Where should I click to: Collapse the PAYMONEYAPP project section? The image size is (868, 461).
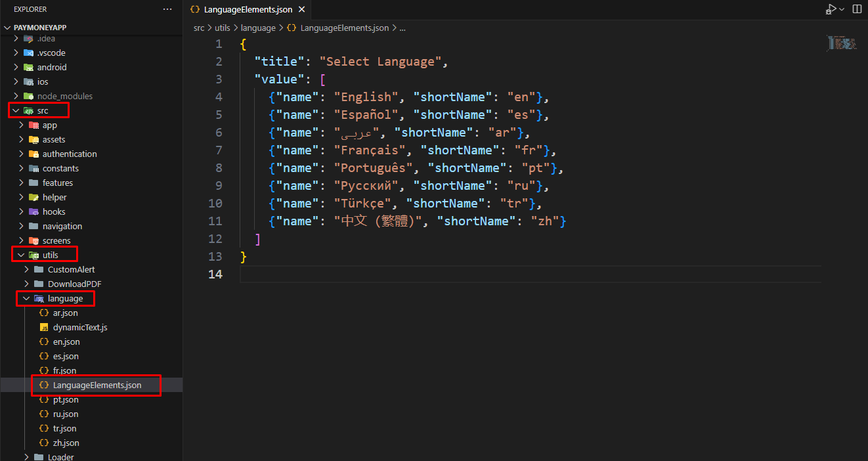pyautogui.click(x=8, y=28)
